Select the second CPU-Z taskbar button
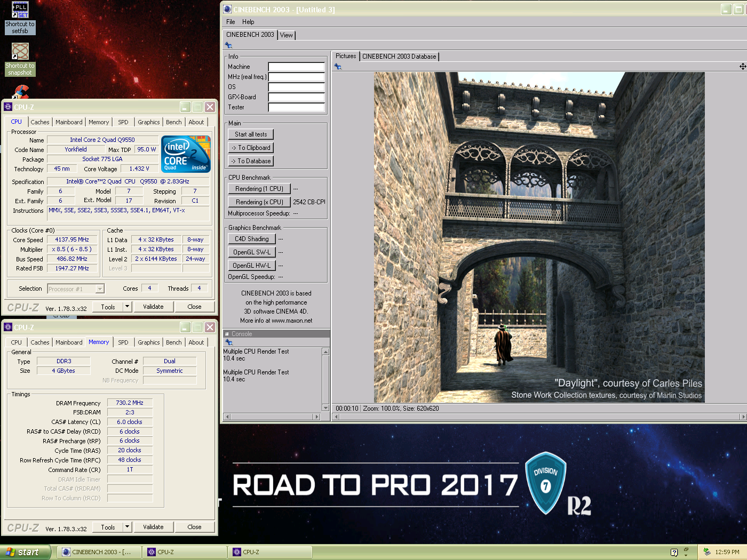Viewport: 747px width, 560px height. [270, 552]
